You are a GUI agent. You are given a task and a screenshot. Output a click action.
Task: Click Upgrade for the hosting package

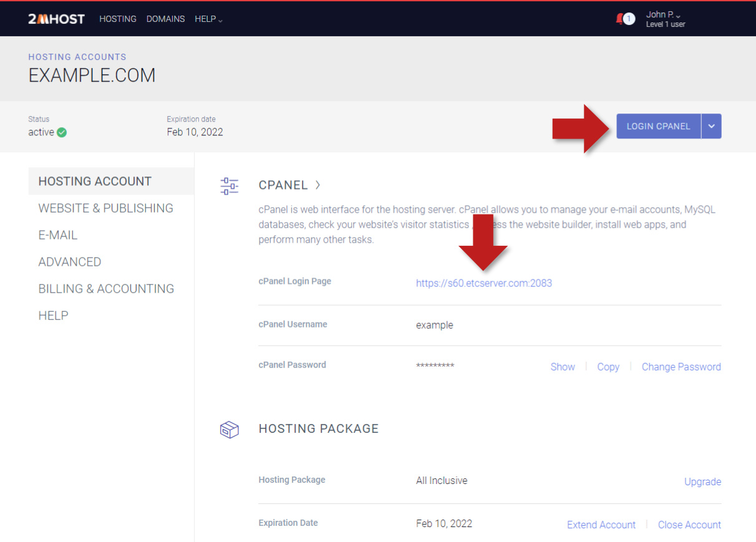(702, 482)
